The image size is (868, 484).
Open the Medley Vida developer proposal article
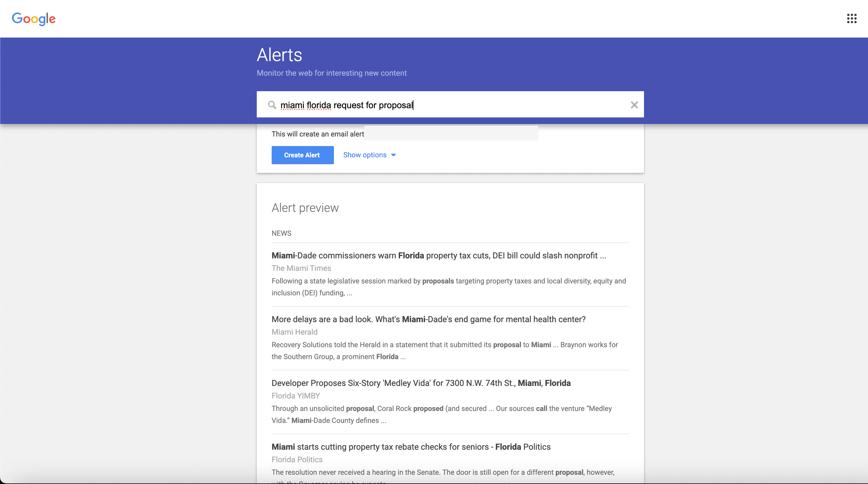[421, 383]
